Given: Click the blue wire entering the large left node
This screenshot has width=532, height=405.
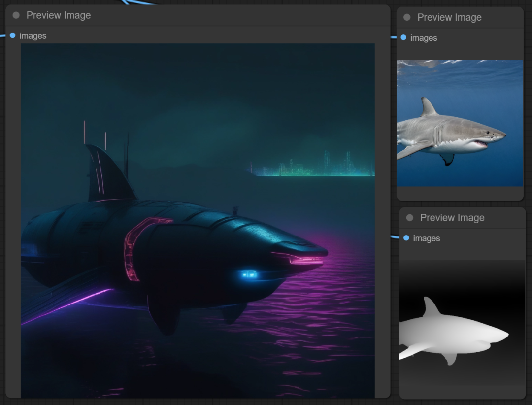Looking at the screenshot, I should pyautogui.click(x=2, y=35).
